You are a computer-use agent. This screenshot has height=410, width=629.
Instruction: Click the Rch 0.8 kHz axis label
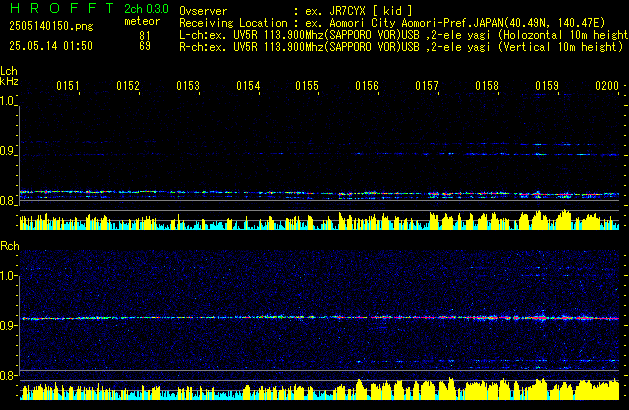click(7, 375)
